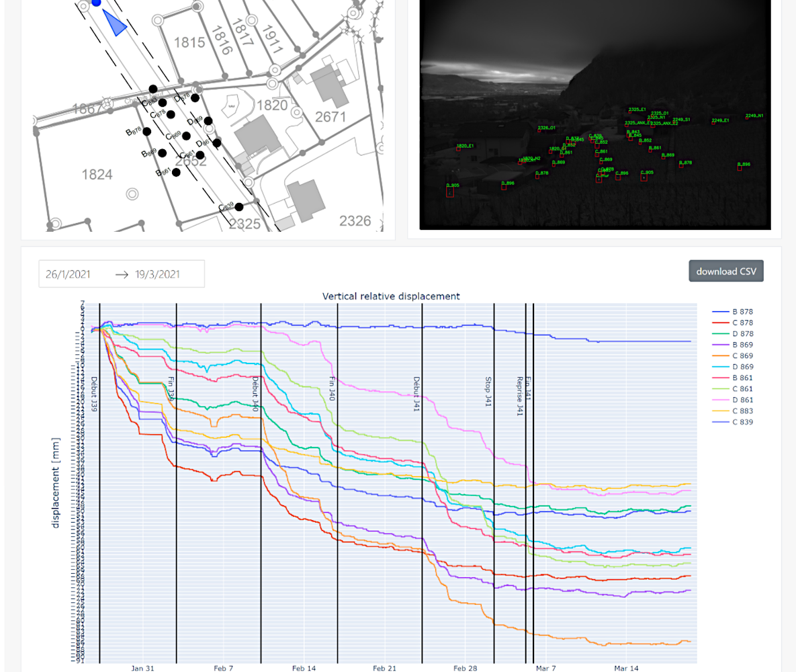Toggle the C 839 trace in legend
Viewport: 796px width, 672px height.
(x=733, y=422)
